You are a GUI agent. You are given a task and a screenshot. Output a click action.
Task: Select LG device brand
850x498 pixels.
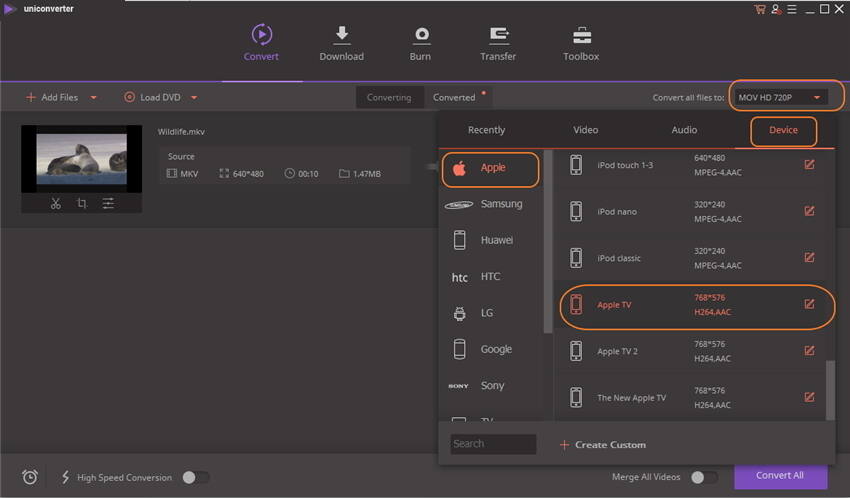click(x=490, y=313)
